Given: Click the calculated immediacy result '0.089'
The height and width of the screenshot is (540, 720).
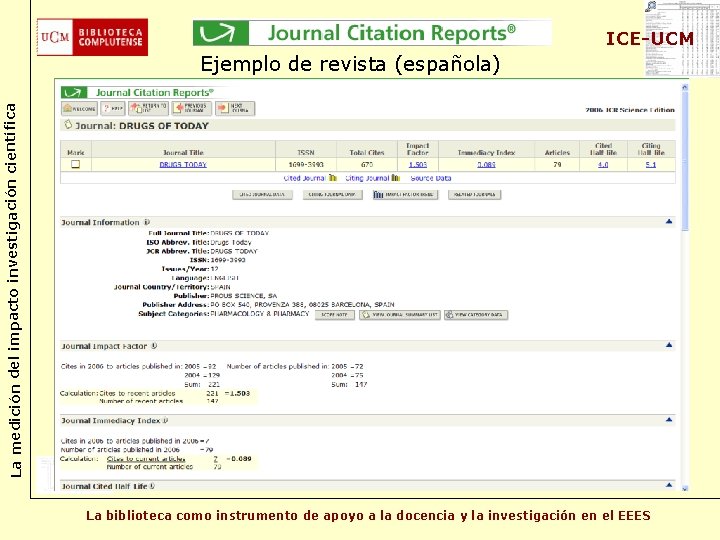Looking at the screenshot, I should [x=240, y=458].
